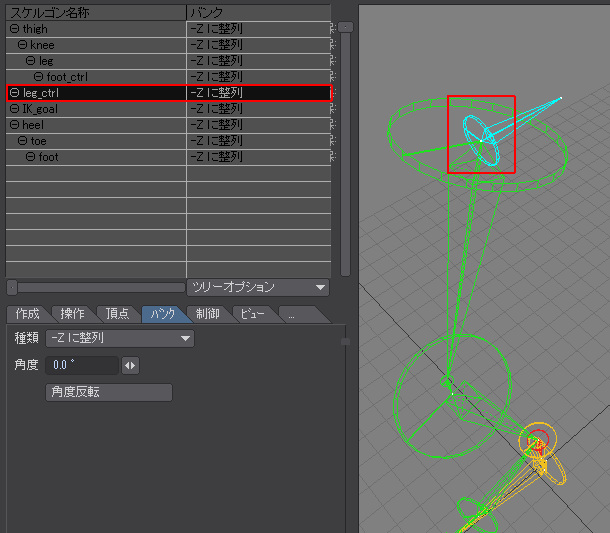Switch to the ビュー tab

click(253, 314)
